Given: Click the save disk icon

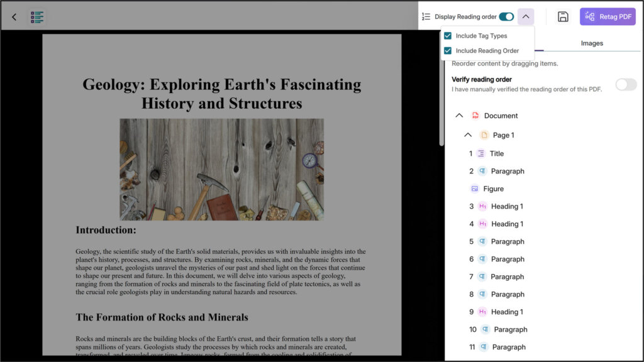Looking at the screenshot, I should [563, 17].
